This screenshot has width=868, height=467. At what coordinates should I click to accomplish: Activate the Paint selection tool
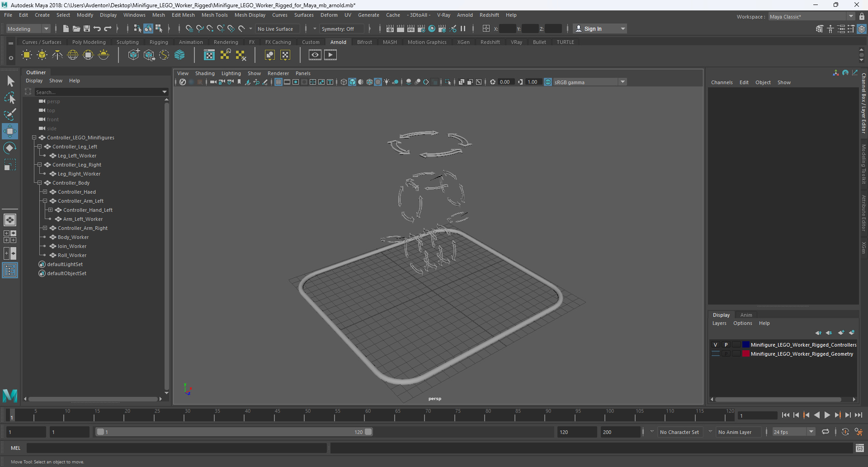tap(10, 114)
